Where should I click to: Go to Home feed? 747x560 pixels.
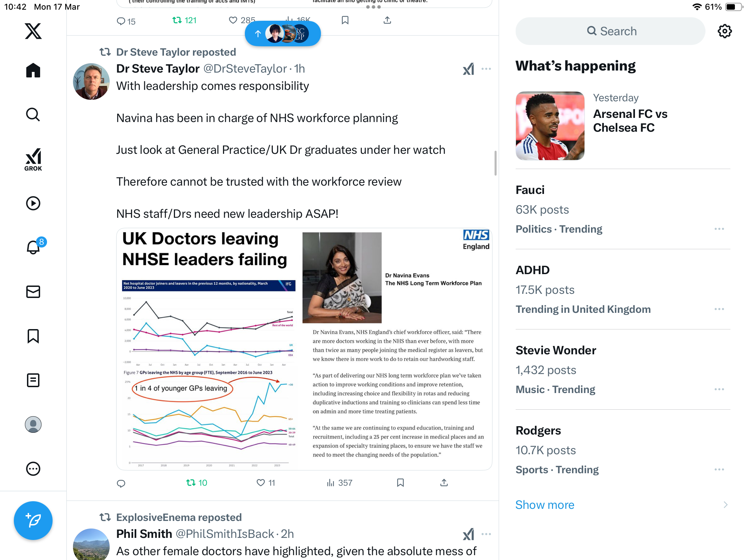pyautogui.click(x=33, y=71)
